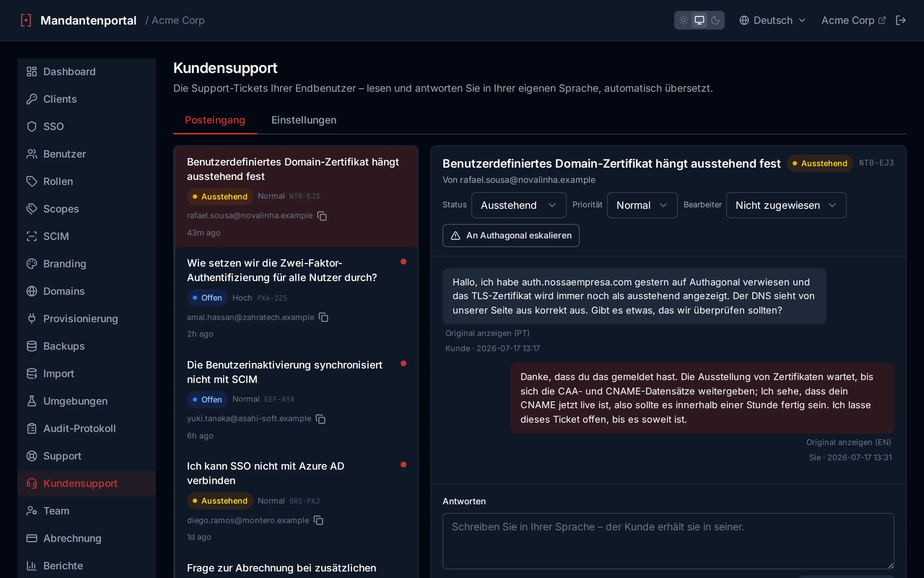924x578 pixels.
Task: Click Original anzeigen (EN) link
Action: click(x=849, y=442)
